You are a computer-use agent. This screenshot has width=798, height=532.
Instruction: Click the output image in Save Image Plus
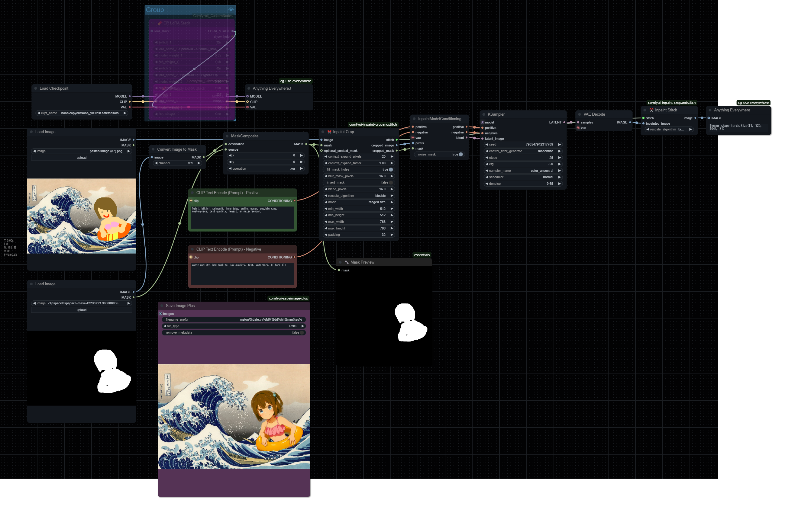point(234,416)
